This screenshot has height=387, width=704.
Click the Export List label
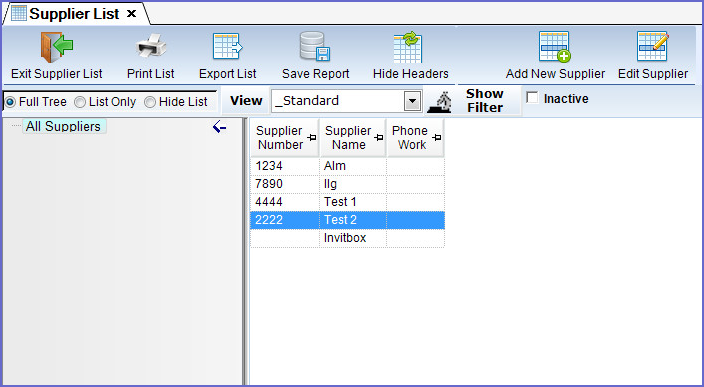point(228,74)
